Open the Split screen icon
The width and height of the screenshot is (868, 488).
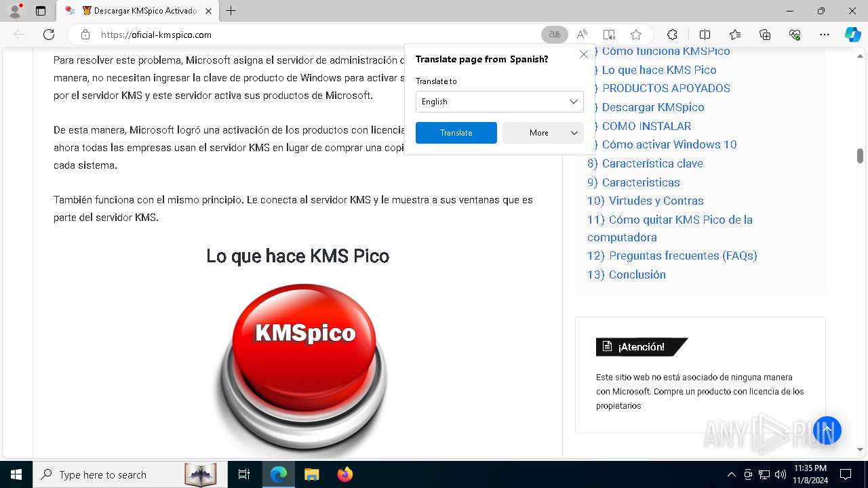pos(705,35)
